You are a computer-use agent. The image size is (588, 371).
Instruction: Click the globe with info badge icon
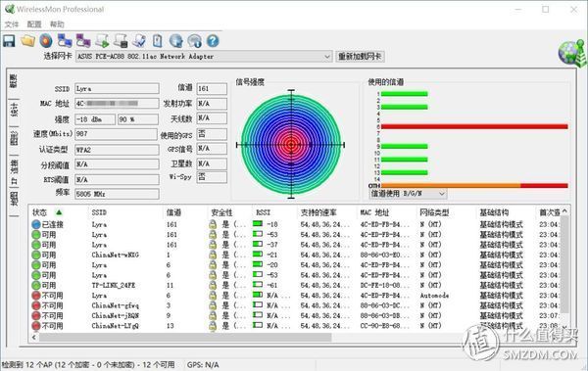tap(195, 41)
